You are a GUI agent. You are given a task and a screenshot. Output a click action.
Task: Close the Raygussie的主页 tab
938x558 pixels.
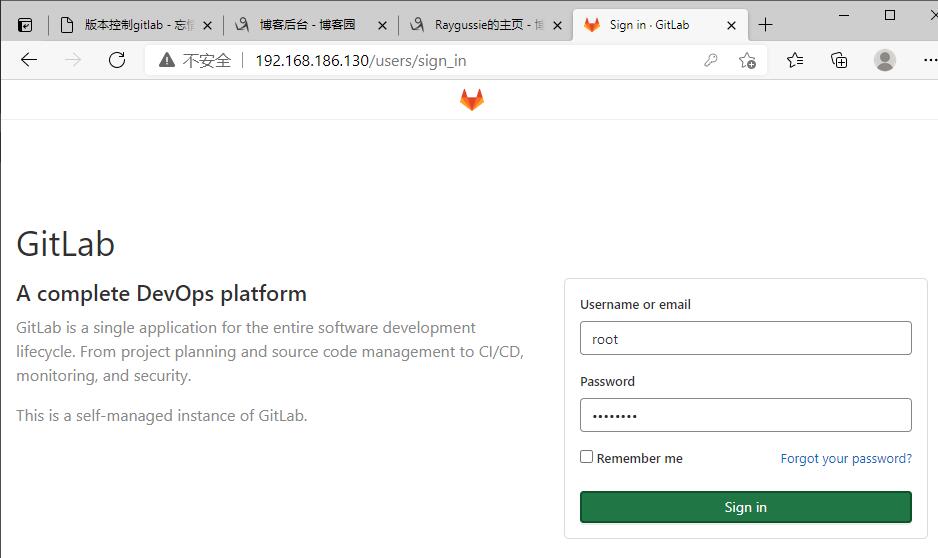[x=557, y=25]
